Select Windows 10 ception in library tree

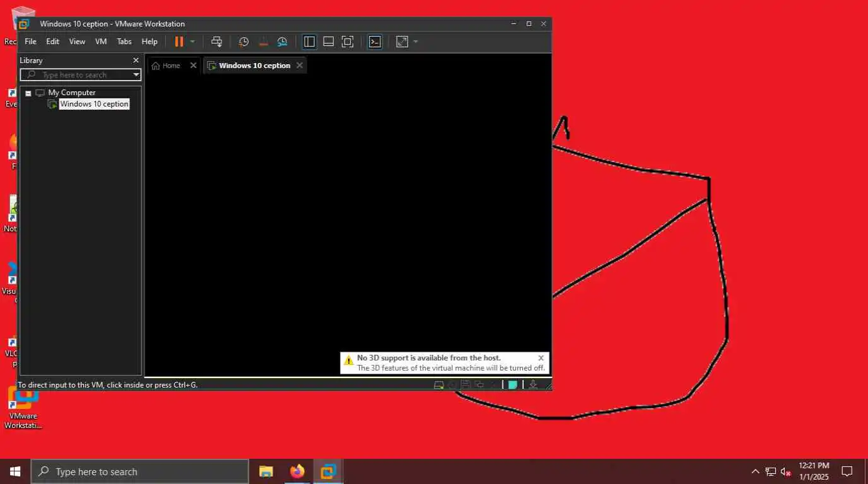[x=94, y=104]
